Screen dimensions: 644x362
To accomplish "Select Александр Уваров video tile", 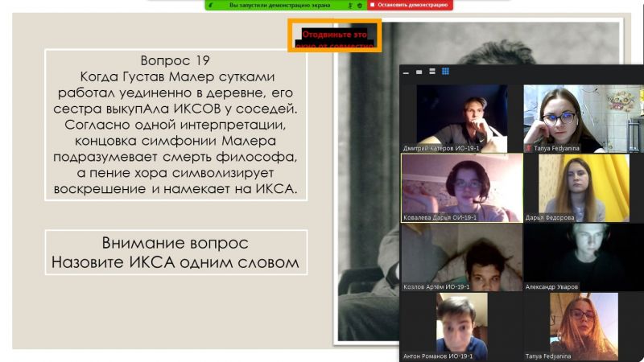I will coord(576,257).
